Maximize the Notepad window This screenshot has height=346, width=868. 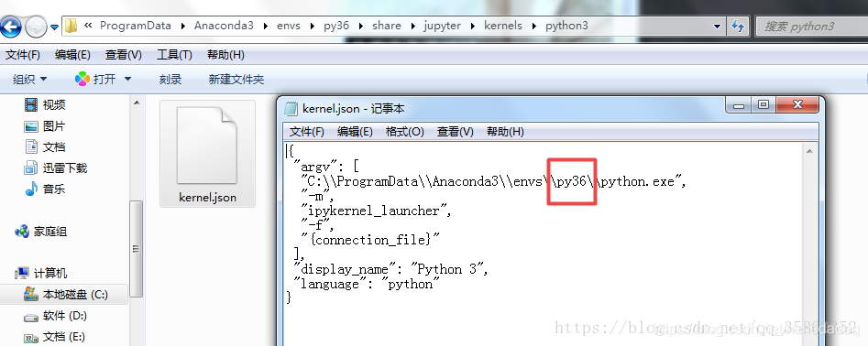[x=763, y=105]
